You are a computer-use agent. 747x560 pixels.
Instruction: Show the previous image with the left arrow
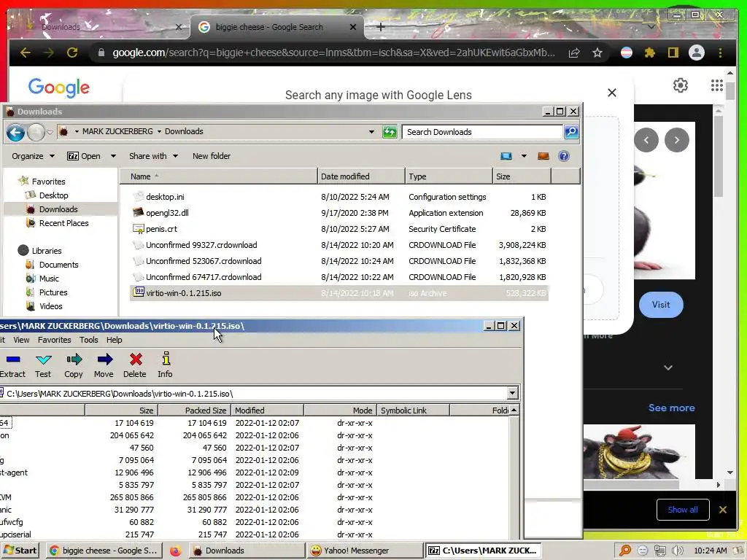(646, 140)
